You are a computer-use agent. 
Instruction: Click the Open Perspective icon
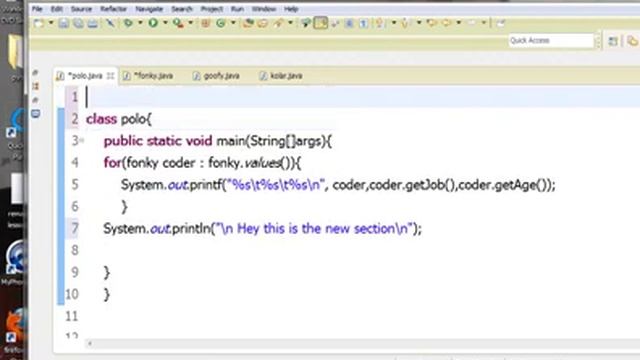[x=613, y=41]
